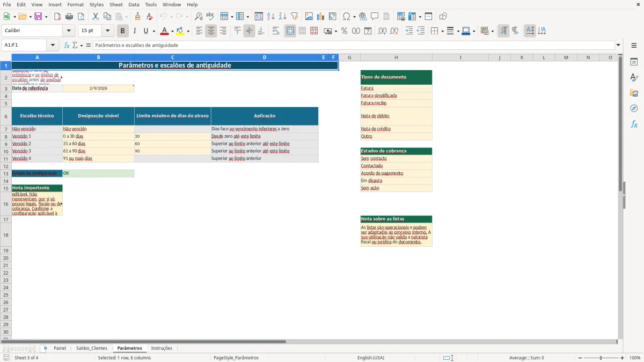Switch to the Saldos_Clientes sheet tab
This screenshot has width=644, height=362.
pyautogui.click(x=92, y=348)
